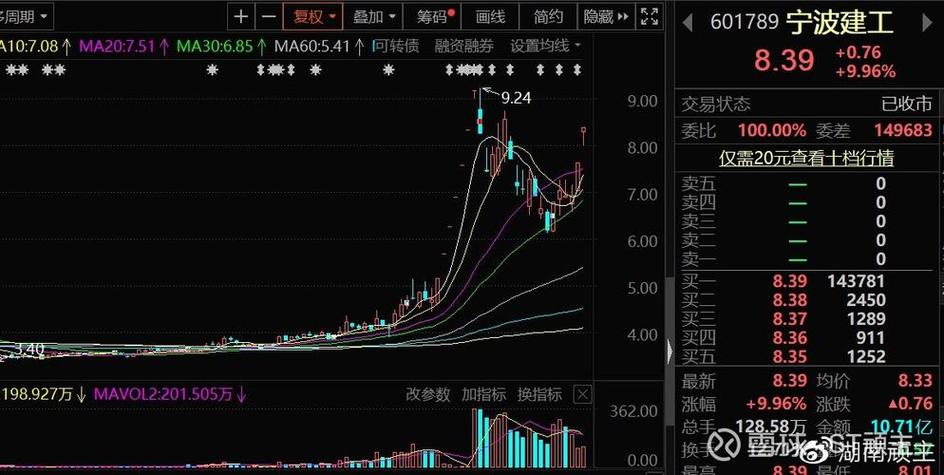Go to next stock arrow
This screenshot has height=475, width=944.
(x=929, y=20)
